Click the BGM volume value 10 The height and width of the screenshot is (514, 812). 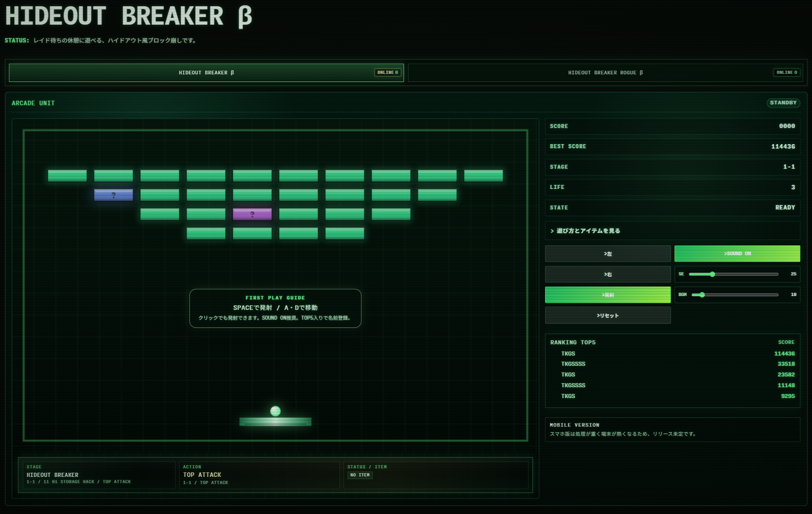coord(794,295)
